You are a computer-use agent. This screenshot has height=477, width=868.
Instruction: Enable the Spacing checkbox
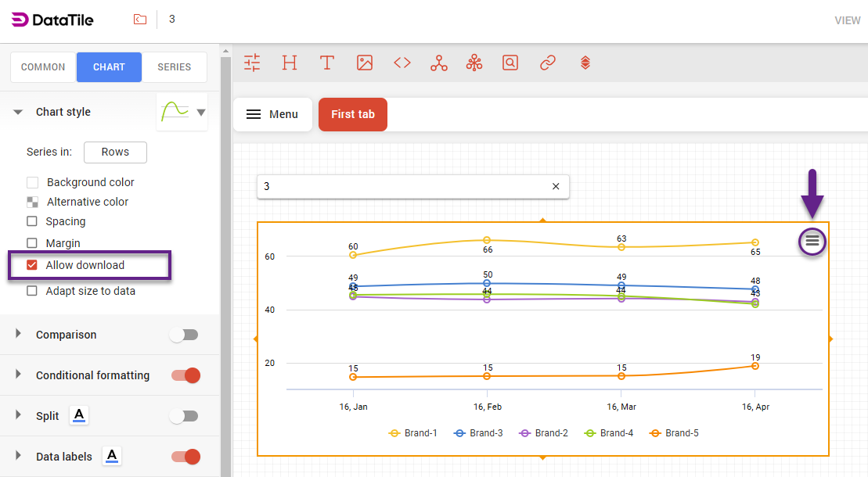(32, 221)
